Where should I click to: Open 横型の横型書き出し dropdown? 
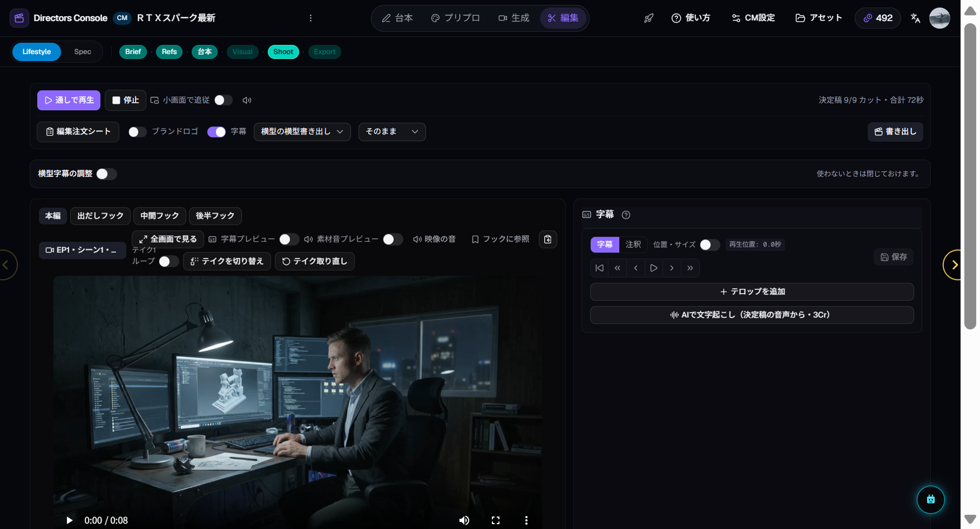302,132
